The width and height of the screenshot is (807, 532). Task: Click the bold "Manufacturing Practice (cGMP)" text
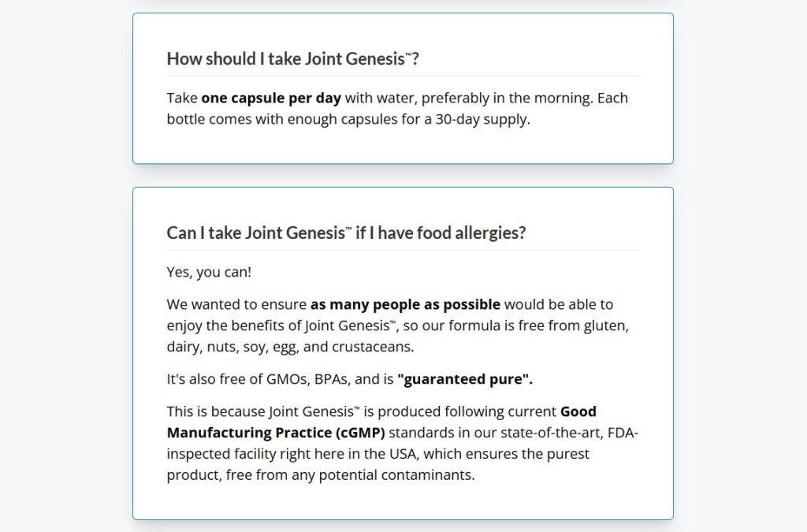(276, 433)
